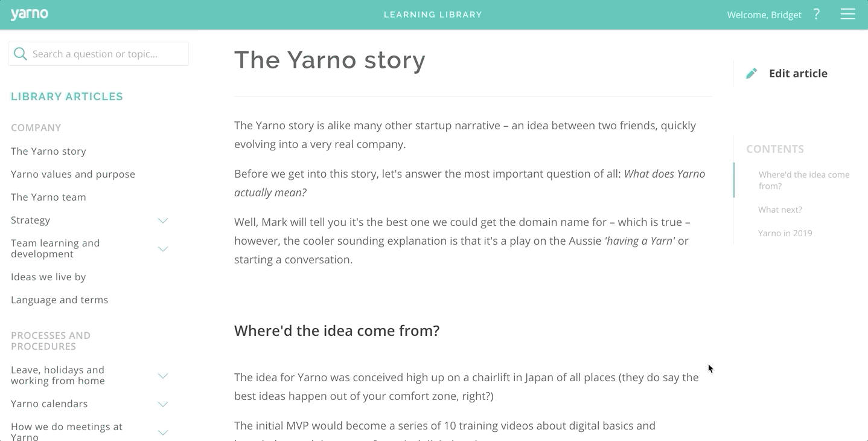Click the search question or topic field
This screenshot has height=441, width=868.
[98, 54]
